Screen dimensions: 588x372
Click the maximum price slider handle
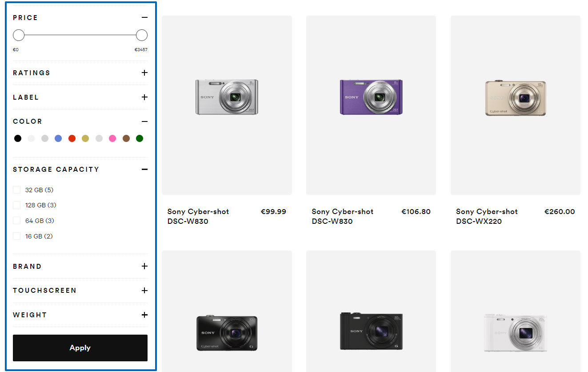tap(142, 35)
